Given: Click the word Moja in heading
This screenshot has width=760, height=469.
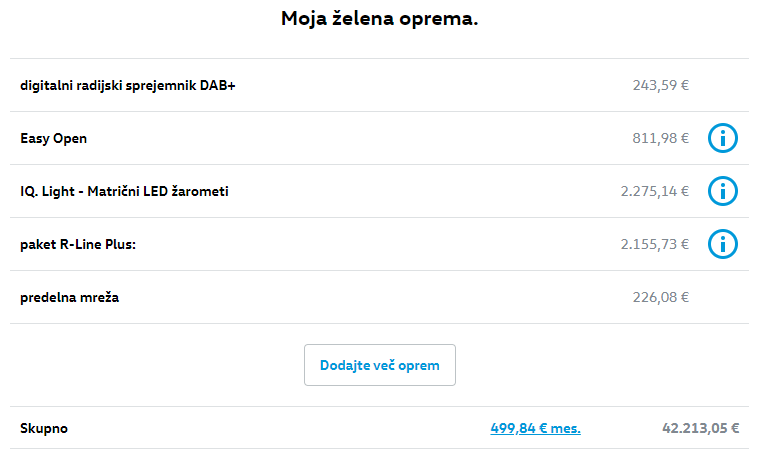Looking at the screenshot, I should click(x=304, y=18).
